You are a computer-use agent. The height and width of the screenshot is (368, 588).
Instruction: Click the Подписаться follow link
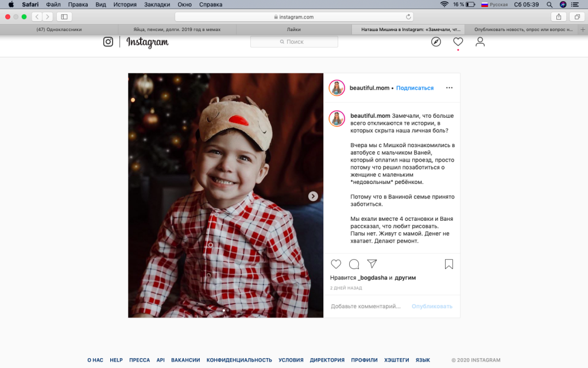coord(415,88)
